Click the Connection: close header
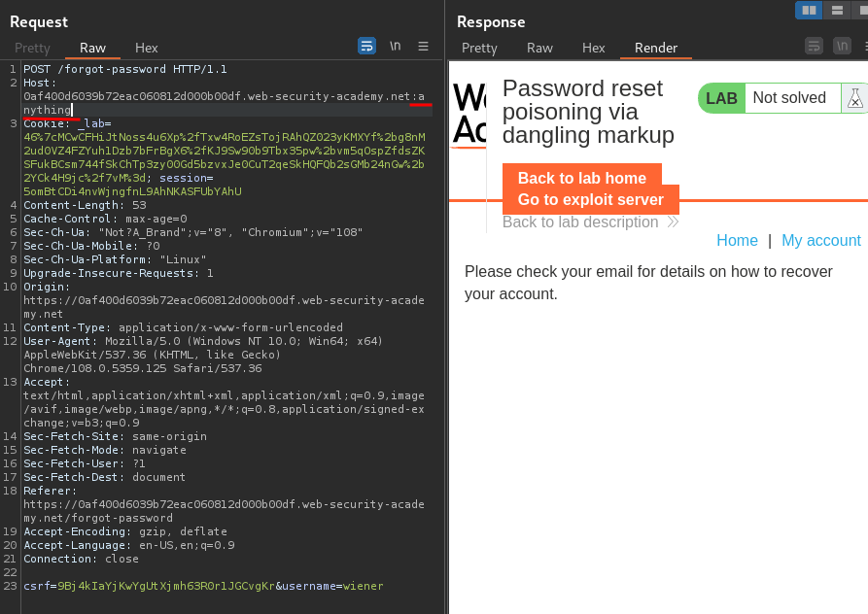The height and width of the screenshot is (614, 868). pos(81,560)
